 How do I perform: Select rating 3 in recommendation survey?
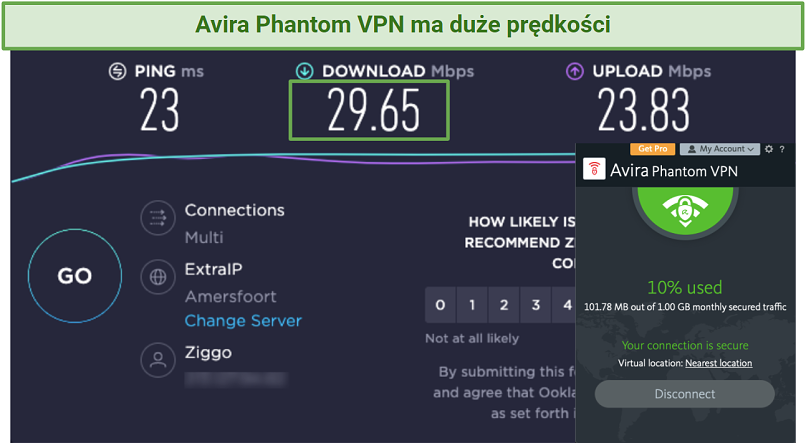coord(536,305)
